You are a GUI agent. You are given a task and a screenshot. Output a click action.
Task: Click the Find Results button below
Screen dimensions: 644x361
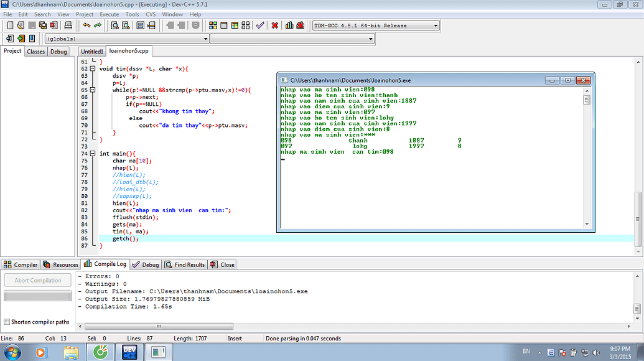pyautogui.click(x=184, y=264)
